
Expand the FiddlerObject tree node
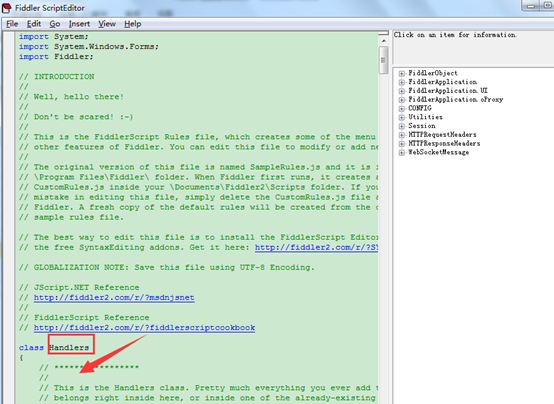[402, 74]
